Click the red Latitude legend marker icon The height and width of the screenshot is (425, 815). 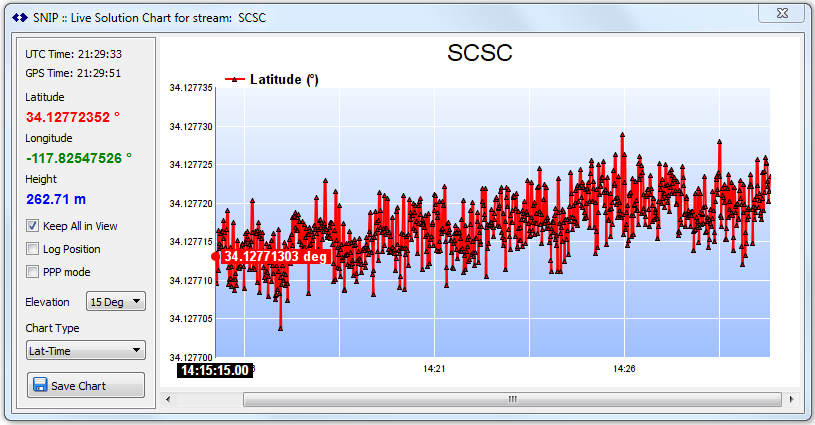tap(235, 80)
